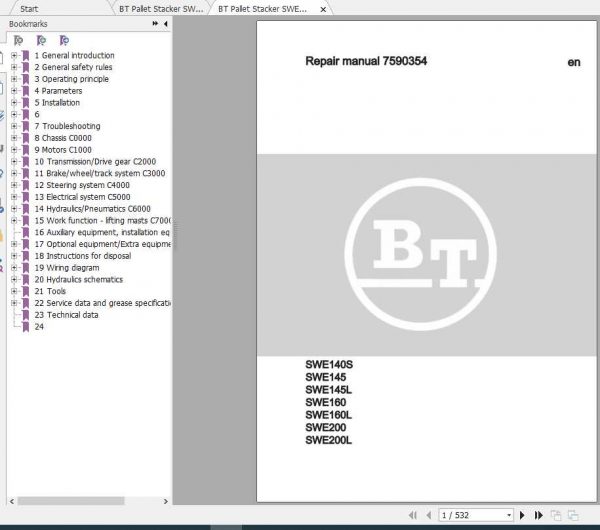Click the previous view icon in navigation bar
The height and width of the screenshot is (530, 600).
[556, 515]
